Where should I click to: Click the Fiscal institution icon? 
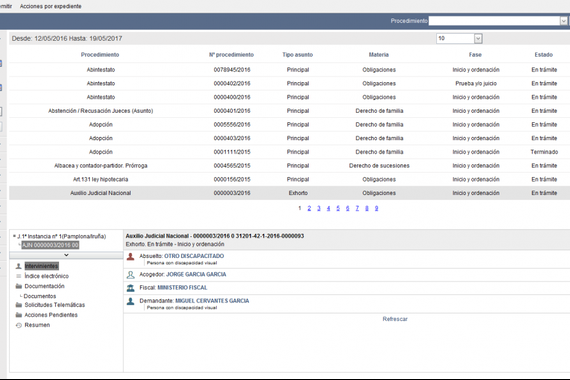(131, 288)
